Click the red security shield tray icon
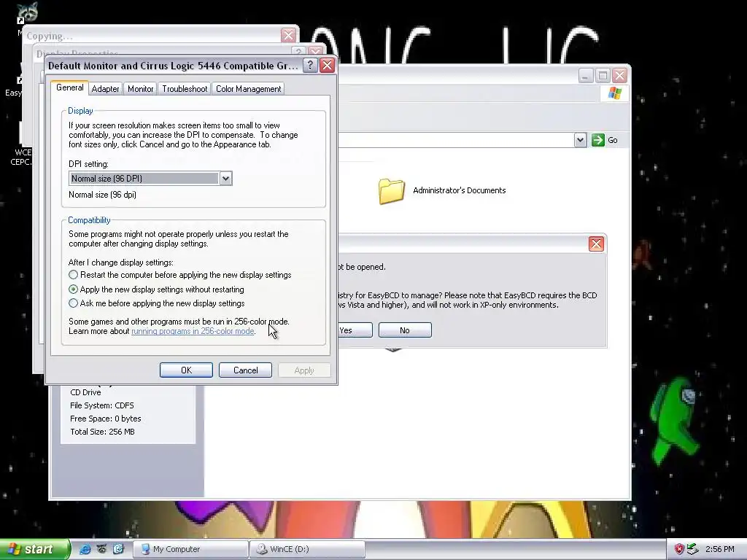This screenshot has height=560, width=747. pos(679,549)
